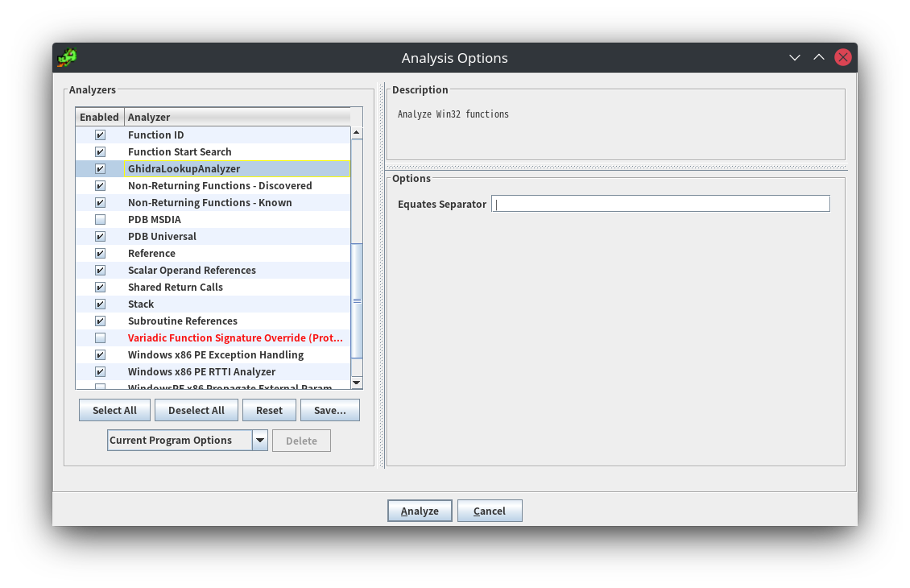Click the title bar downward chevron icon
The image size is (910, 588).
[x=795, y=57]
